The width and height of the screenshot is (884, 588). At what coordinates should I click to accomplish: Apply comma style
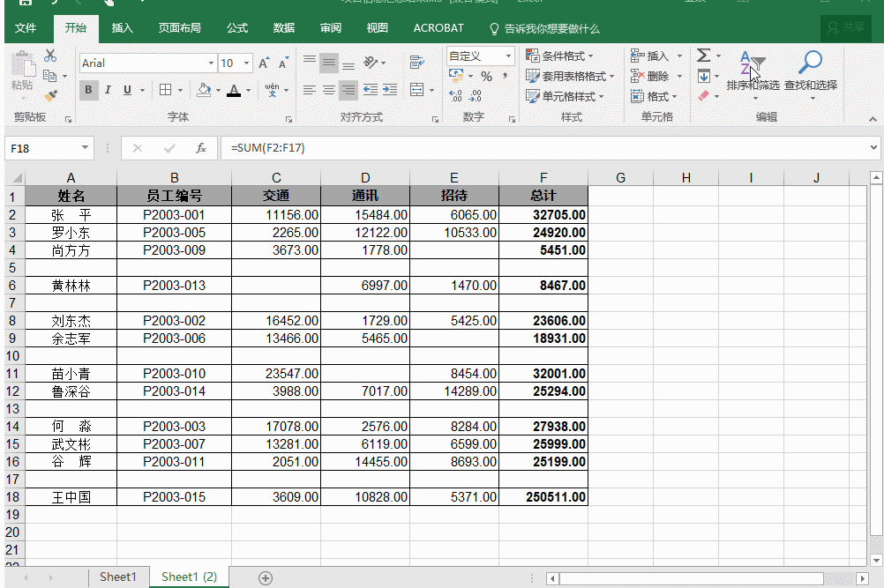click(506, 76)
